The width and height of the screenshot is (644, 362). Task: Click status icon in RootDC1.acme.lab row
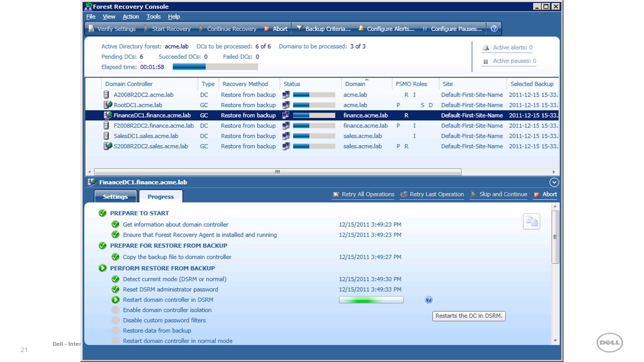point(286,105)
